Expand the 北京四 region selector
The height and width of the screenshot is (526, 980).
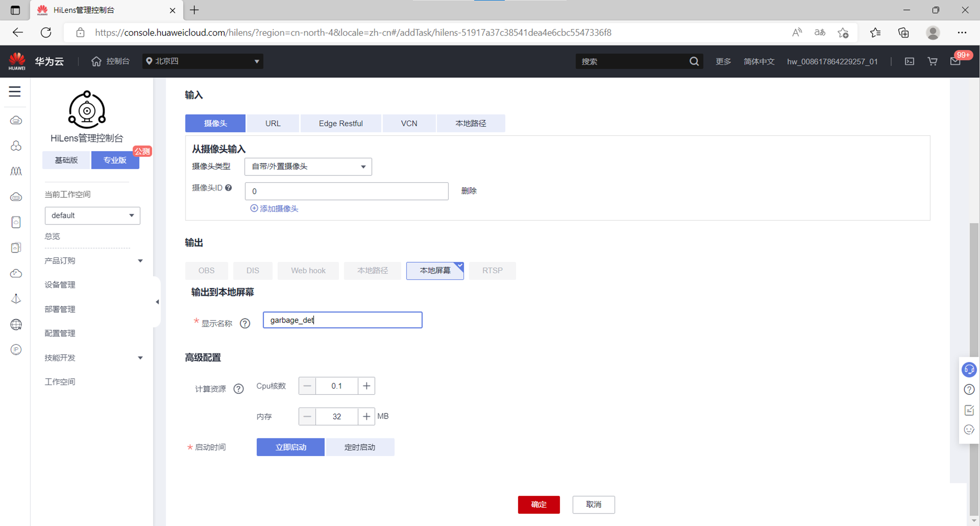click(203, 61)
